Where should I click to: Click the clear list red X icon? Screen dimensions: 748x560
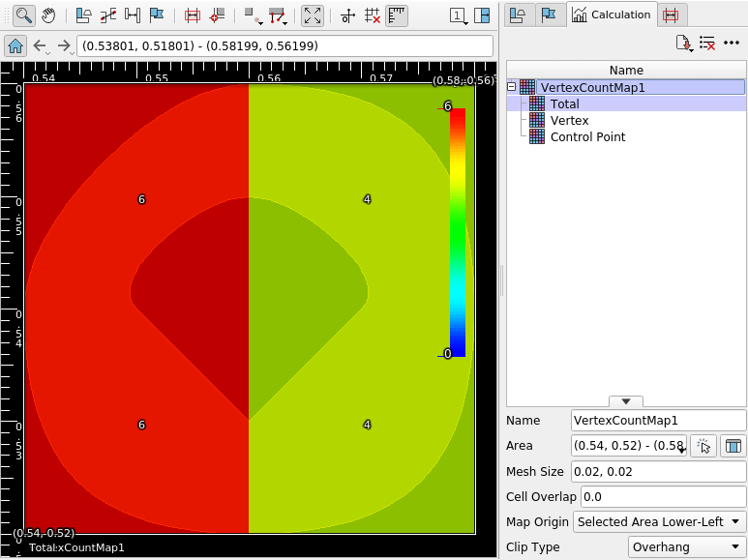707,44
